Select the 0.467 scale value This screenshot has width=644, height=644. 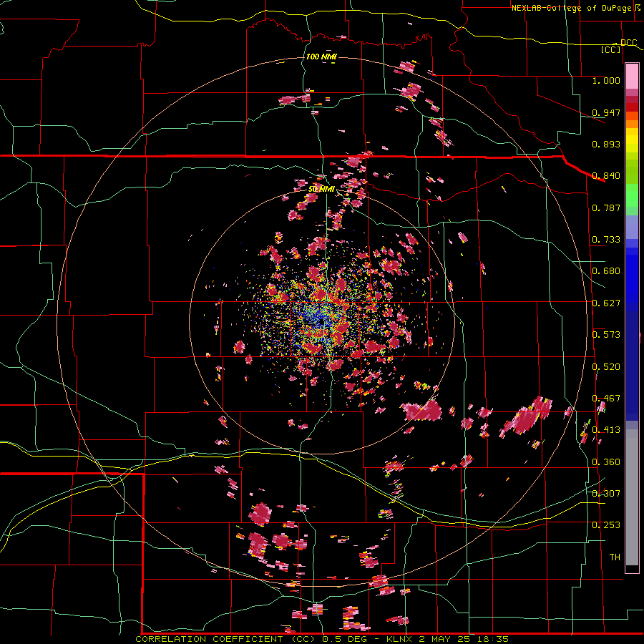pos(606,399)
